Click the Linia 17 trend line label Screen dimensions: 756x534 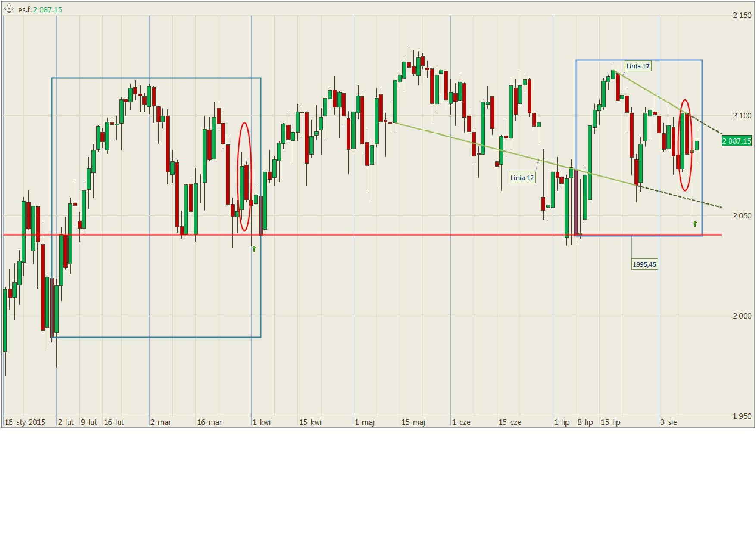[x=638, y=66]
